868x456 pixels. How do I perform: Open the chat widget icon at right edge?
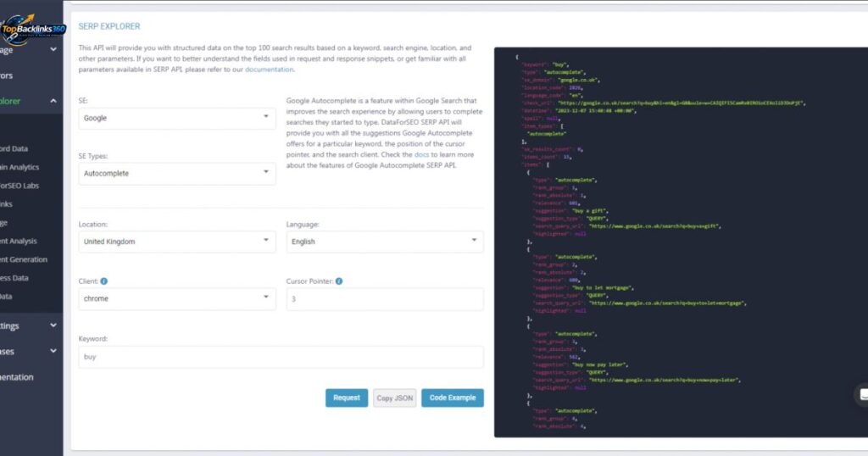click(x=862, y=395)
